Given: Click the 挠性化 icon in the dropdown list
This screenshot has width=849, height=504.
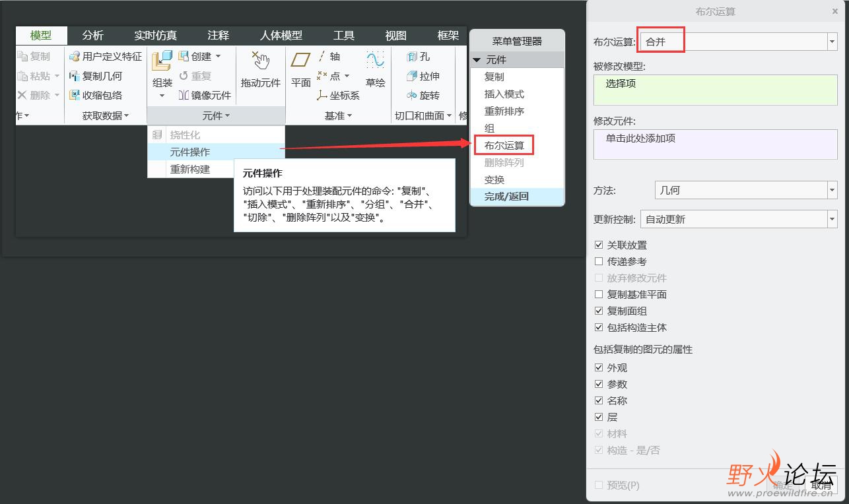Looking at the screenshot, I should (157, 135).
